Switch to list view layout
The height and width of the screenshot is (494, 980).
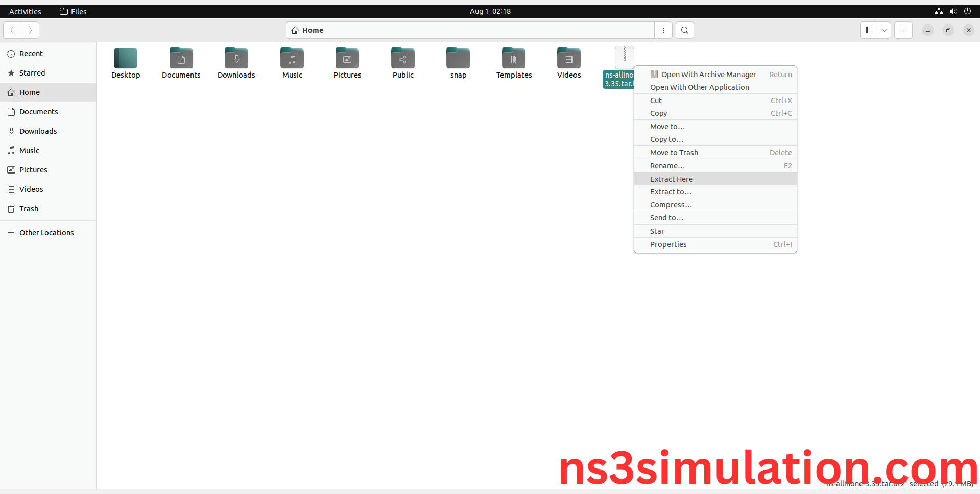coord(869,30)
